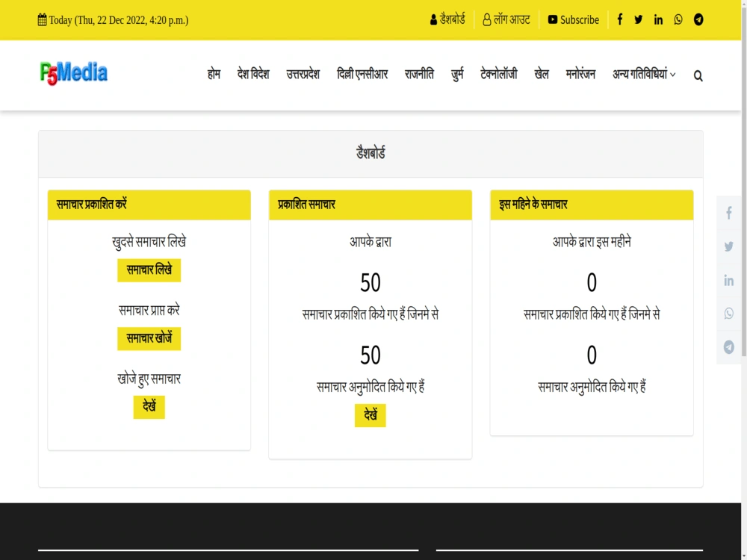
Task: Click the YouTube Subscribe link
Action: pyautogui.click(x=574, y=19)
